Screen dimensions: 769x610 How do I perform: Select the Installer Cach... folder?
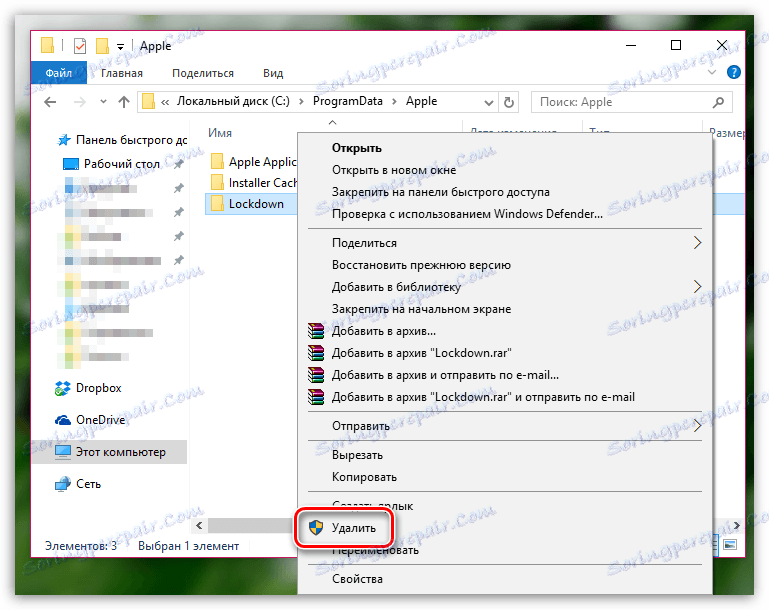(254, 183)
